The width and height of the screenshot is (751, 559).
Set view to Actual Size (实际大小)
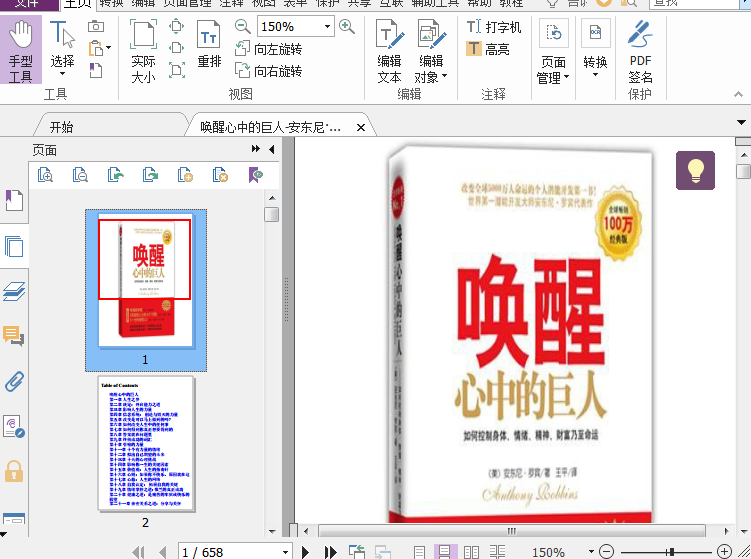click(143, 51)
